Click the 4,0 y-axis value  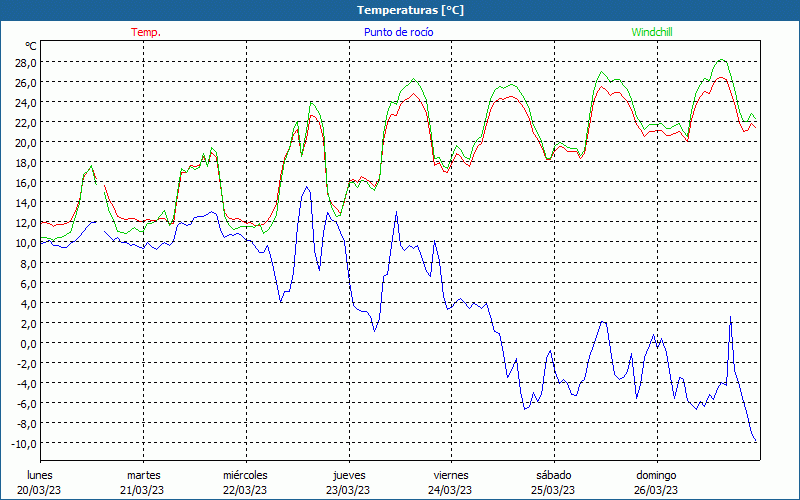tap(29, 304)
